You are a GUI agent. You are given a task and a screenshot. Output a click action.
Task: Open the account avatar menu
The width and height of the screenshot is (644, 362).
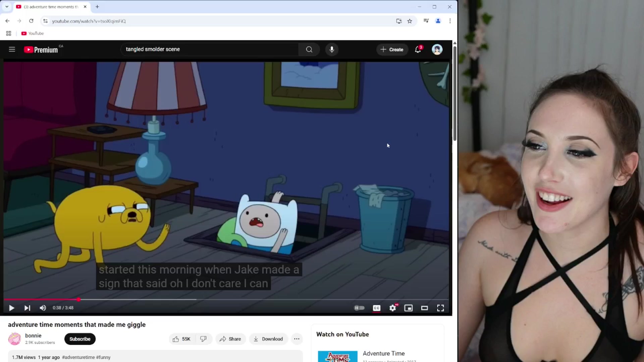[x=437, y=50]
